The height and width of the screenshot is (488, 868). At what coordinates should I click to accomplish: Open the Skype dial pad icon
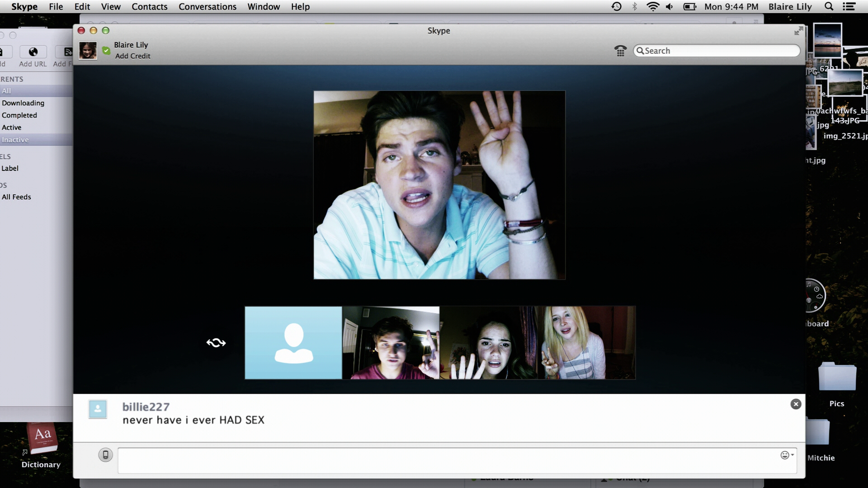(x=620, y=51)
